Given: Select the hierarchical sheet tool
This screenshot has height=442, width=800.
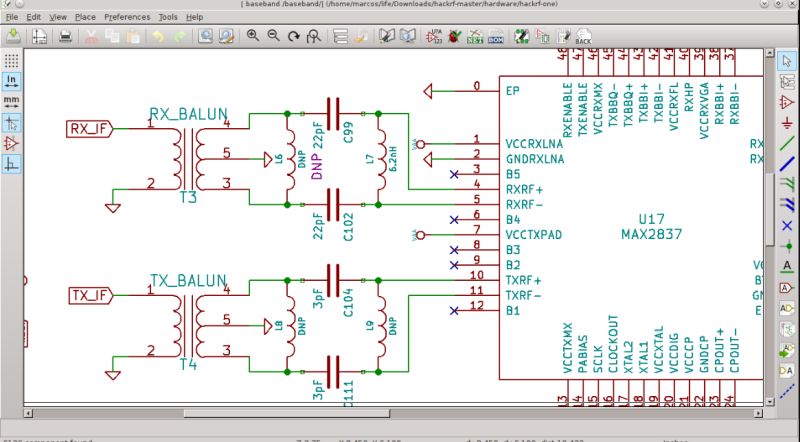Looking at the screenshot, I should pos(787,329).
